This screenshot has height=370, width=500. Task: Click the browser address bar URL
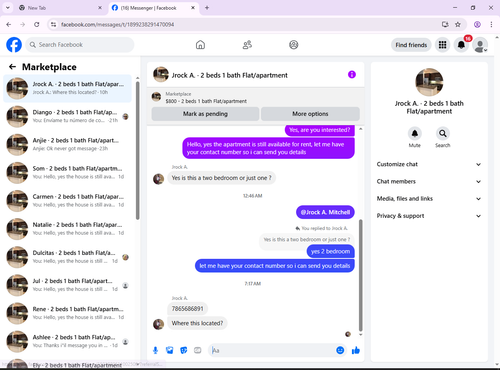pos(117,24)
